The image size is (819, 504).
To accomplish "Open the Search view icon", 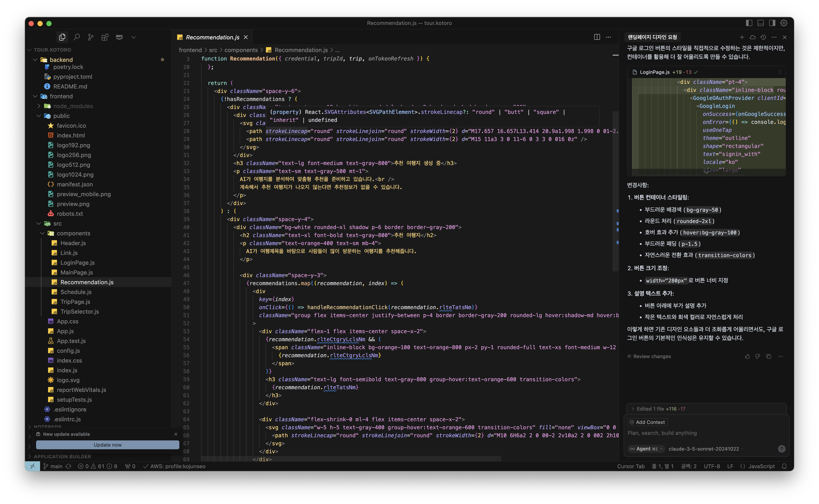I will pos(76,37).
